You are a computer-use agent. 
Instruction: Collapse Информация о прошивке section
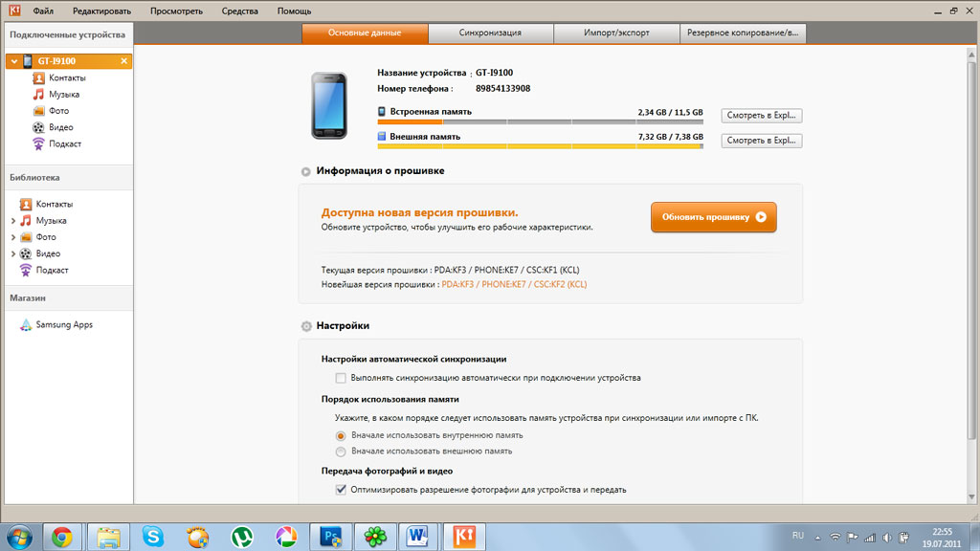pyautogui.click(x=305, y=172)
